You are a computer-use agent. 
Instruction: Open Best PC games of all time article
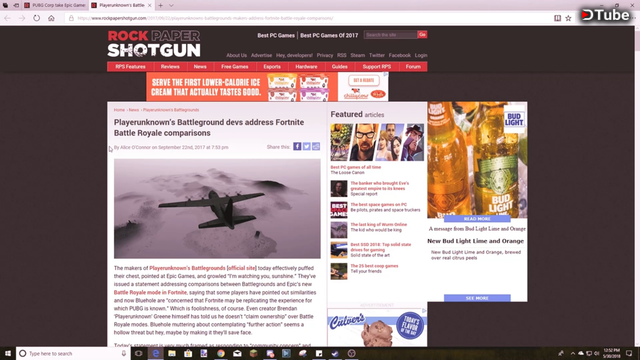pyautogui.click(x=356, y=167)
